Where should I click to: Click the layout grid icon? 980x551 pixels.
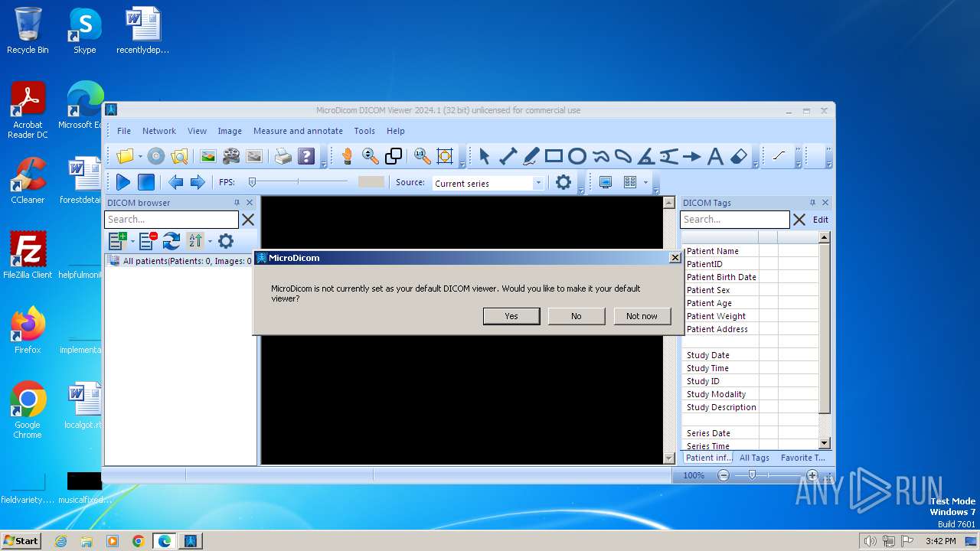coord(630,182)
